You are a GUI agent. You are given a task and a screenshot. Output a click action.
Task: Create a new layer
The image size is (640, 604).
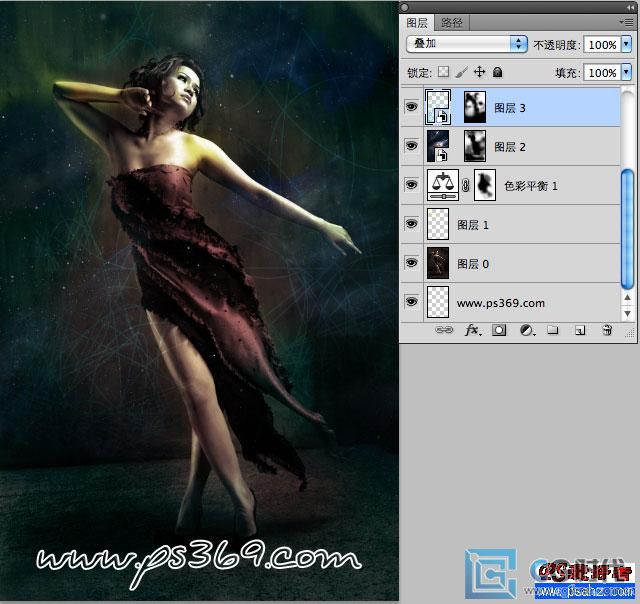click(580, 330)
